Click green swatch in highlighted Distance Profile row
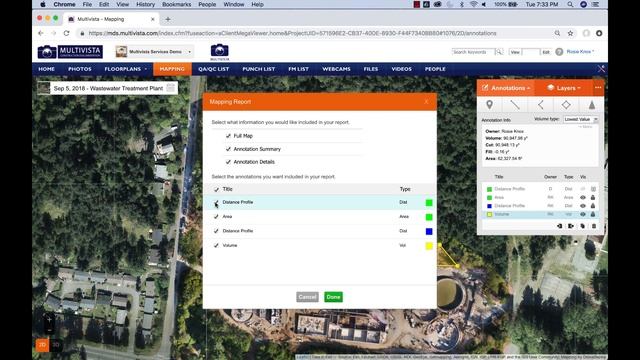The width and height of the screenshot is (640, 360). tap(429, 202)
